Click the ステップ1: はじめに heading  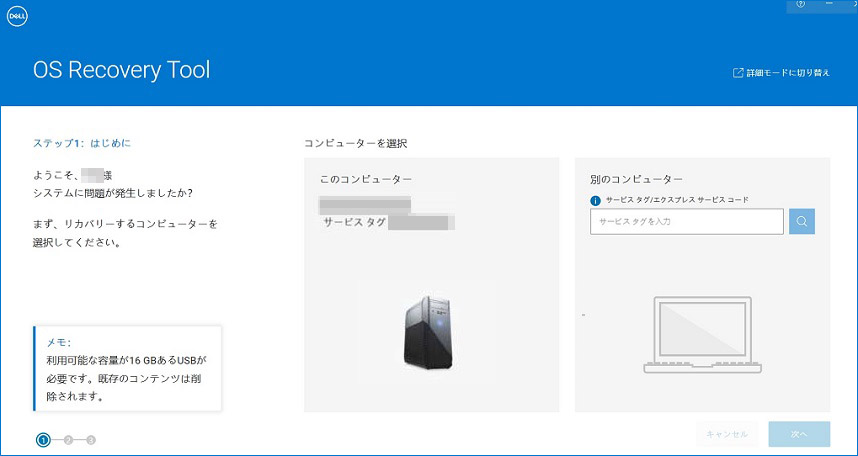pos(82,143)
